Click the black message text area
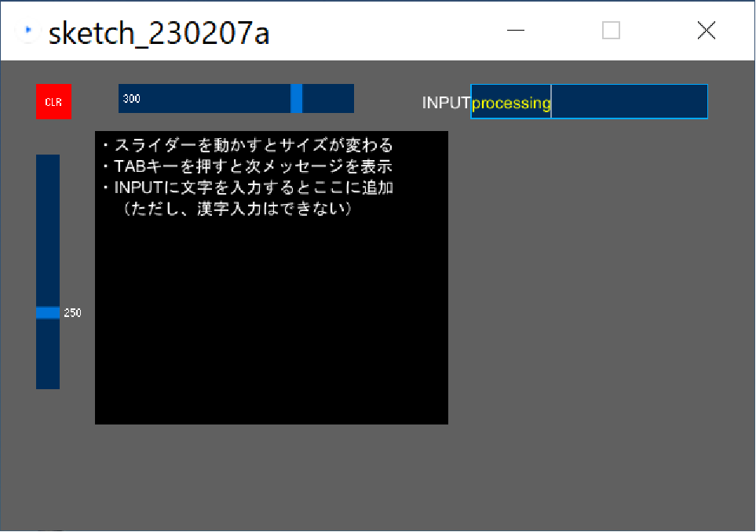This screenshot has height=532, width=756. click(272, 278)
